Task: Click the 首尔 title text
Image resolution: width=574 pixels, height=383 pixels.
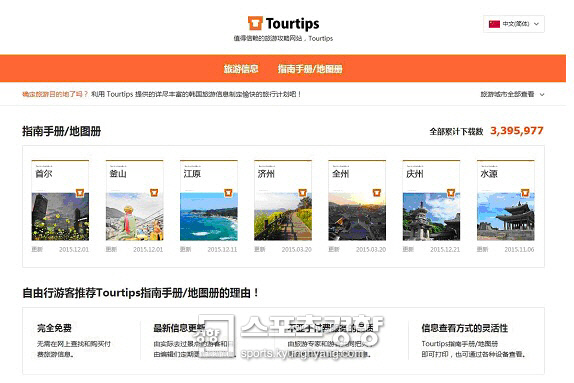Action: click(x=44, y=174)
